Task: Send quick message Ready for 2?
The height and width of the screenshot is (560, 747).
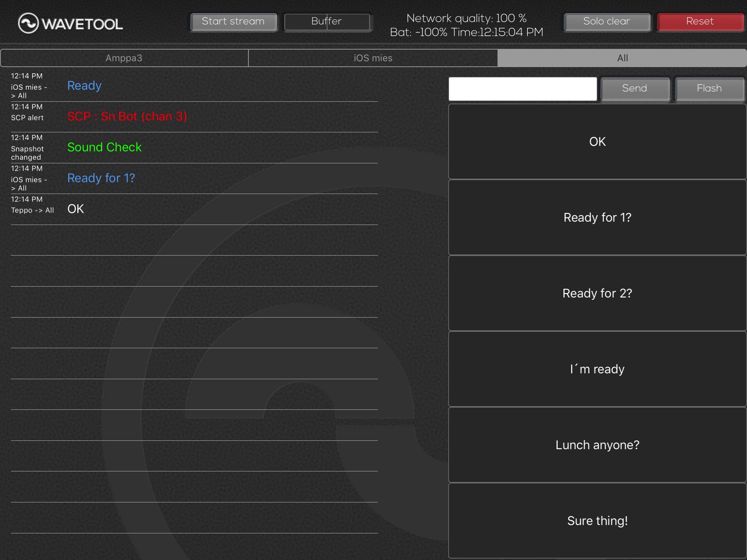Action: coord(597,293)
